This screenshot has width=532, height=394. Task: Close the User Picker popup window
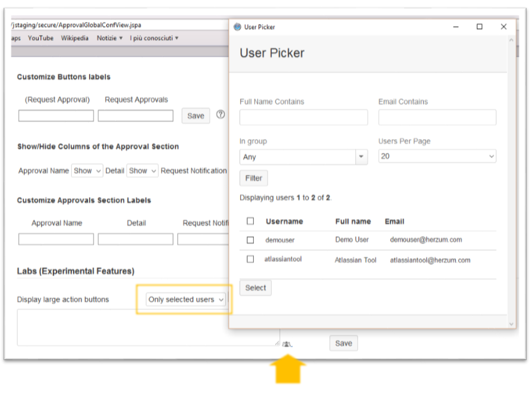tap(503, 27)
